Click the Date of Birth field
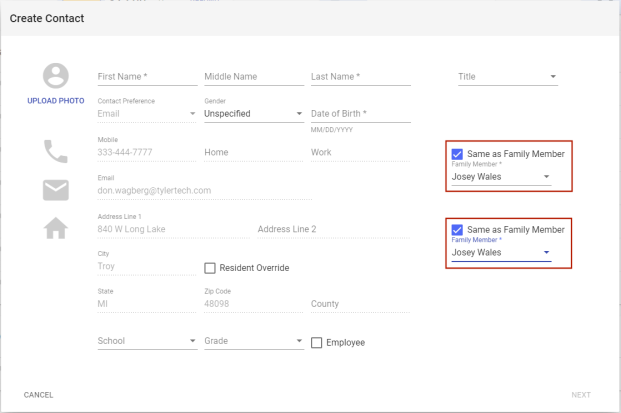This screenshot has height=413, width=621. (x=360, y=114)
